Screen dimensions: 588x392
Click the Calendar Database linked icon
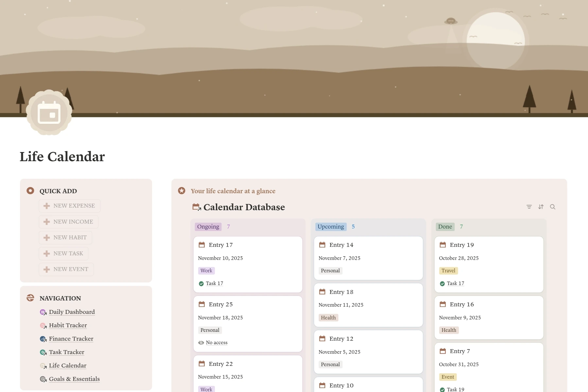(197, 207)
